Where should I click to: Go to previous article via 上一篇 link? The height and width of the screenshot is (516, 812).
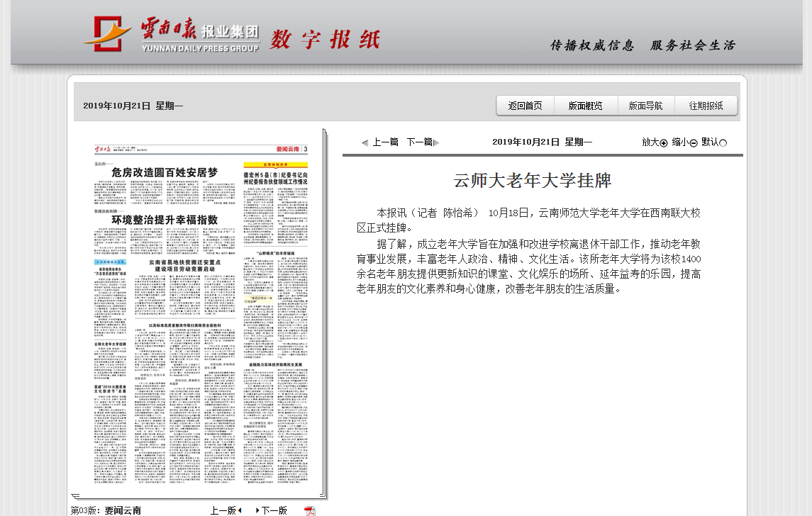(385, 142)
